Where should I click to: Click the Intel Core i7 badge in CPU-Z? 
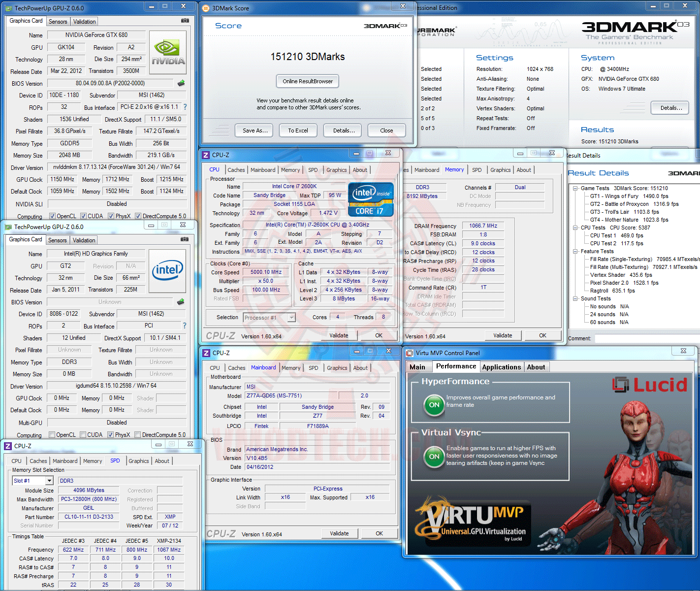[371, 199]
